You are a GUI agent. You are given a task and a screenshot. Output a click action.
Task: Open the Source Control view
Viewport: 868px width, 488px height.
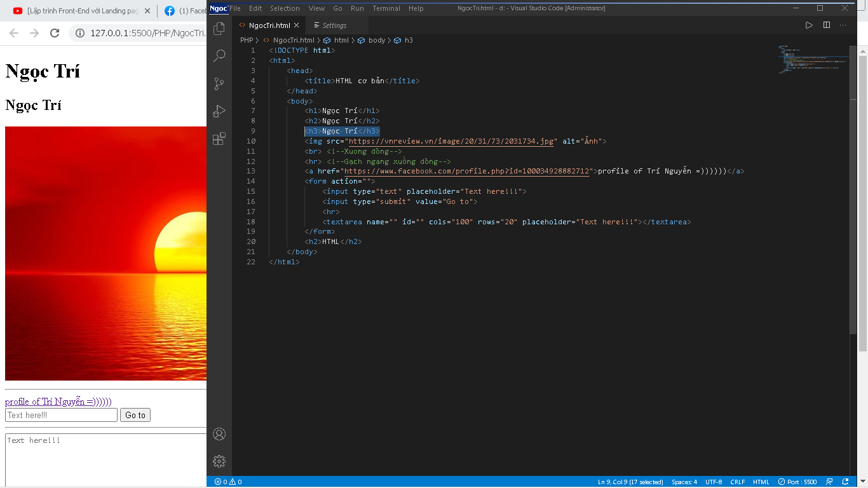tap(219, 84)
